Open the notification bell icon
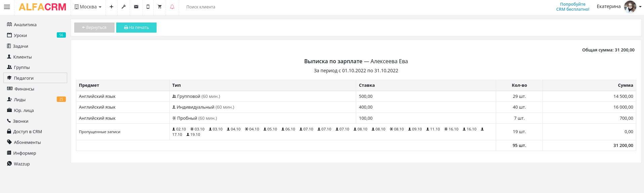The image size is (644, 193). coord(172,7)
